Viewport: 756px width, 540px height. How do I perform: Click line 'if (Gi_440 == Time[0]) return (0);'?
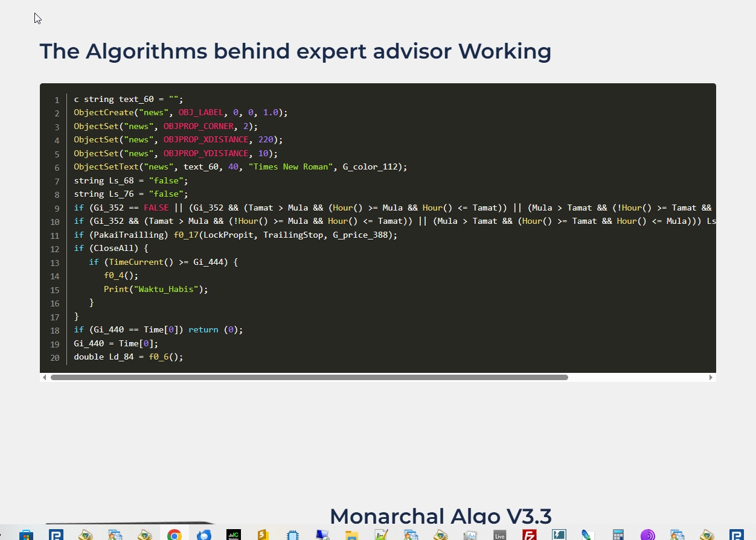(x=158, y=329)
